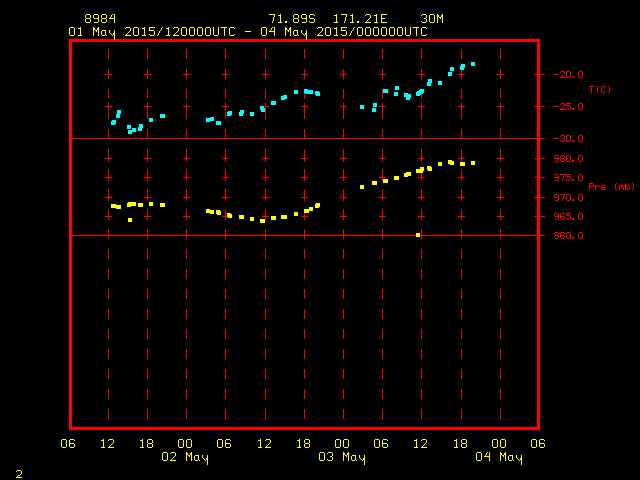Select the 980.0 pressure tick label
Viewport: 640px width, 480px height.
[x=569, y=158]
